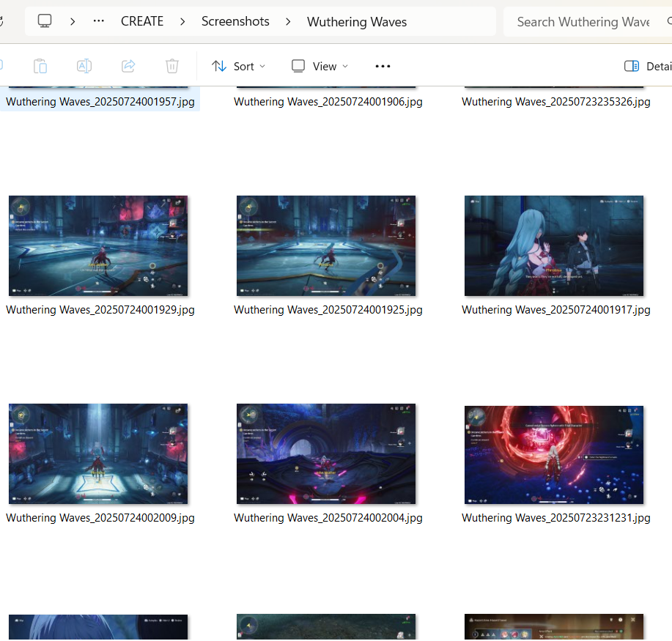Navigate to the CREATE folder breadcrumb
672x641 pixels.
(142, 21)
